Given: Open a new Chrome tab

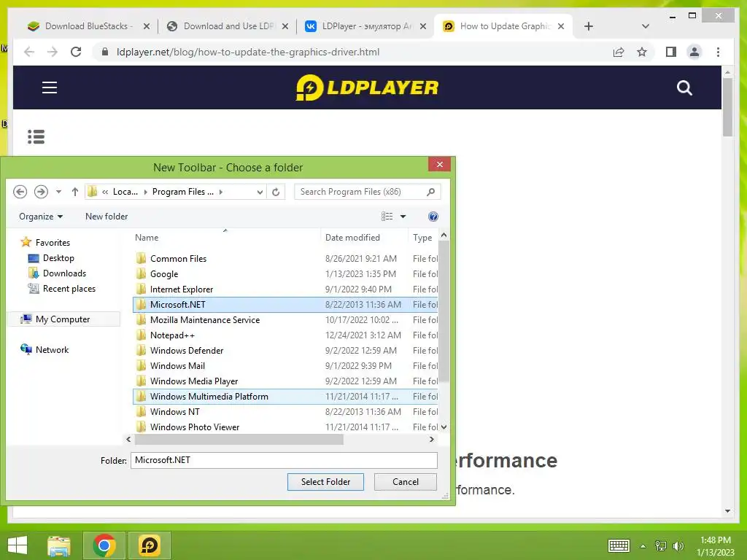Looking at the screenshot, I should click(x=589, y=26).
